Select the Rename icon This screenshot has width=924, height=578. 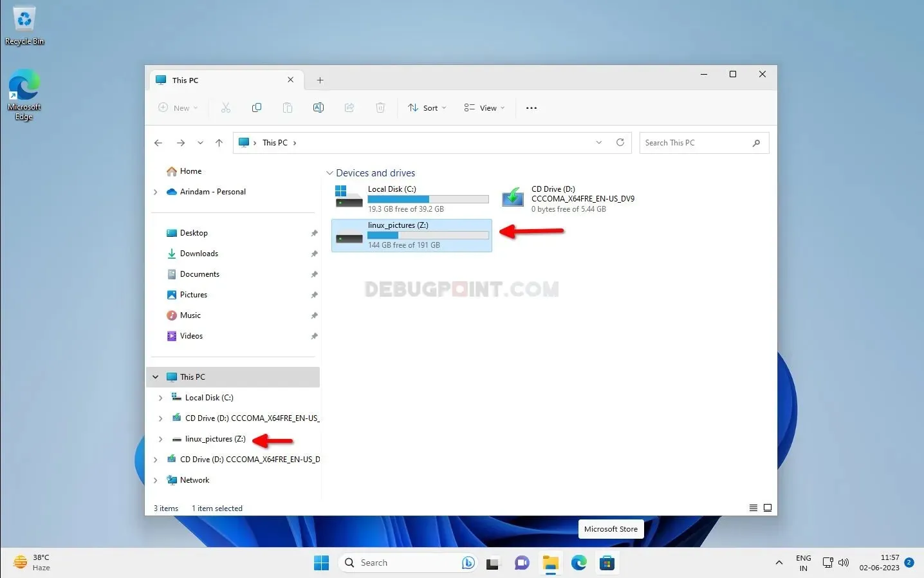[x=319, y=107]
